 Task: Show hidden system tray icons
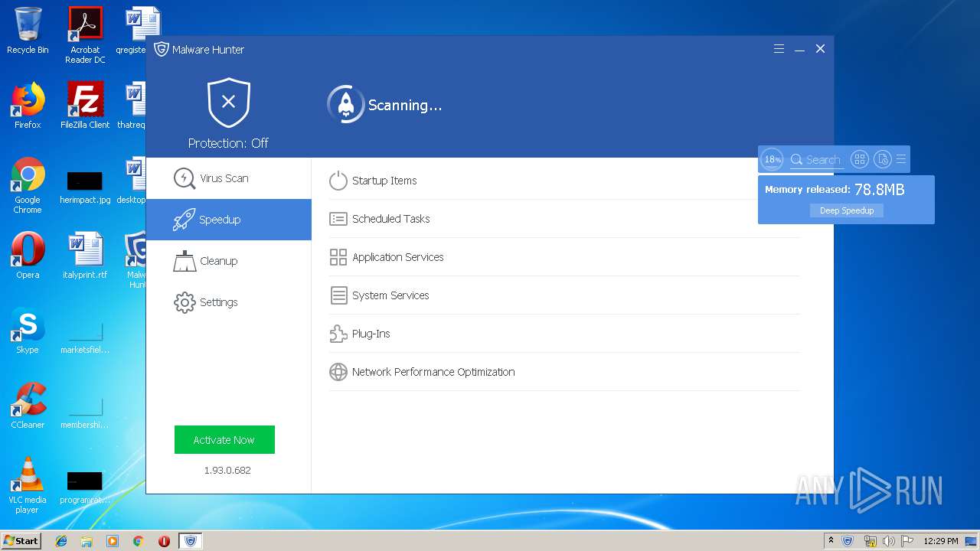pyautogui.click(x=831, y=541)
